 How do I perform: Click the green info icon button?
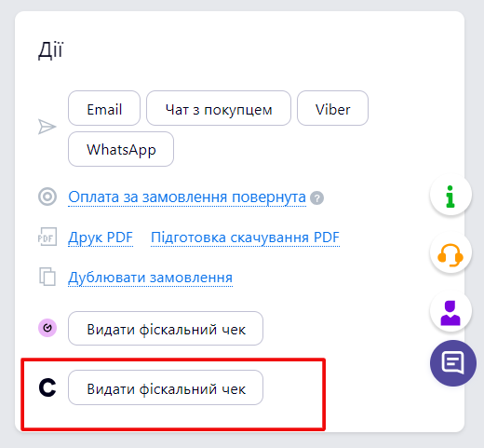coord(450,195)
